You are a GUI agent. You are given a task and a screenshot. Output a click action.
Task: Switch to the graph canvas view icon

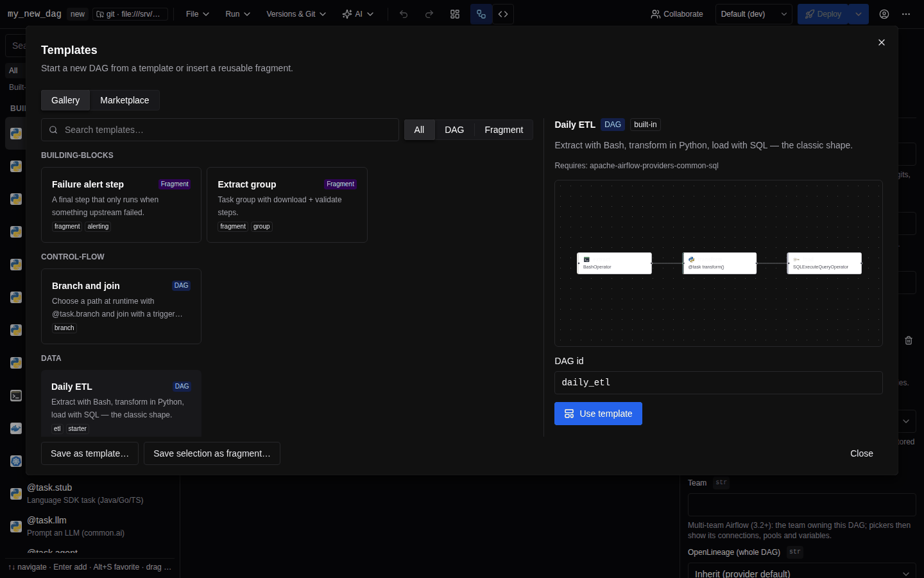(x=481, y=14)
